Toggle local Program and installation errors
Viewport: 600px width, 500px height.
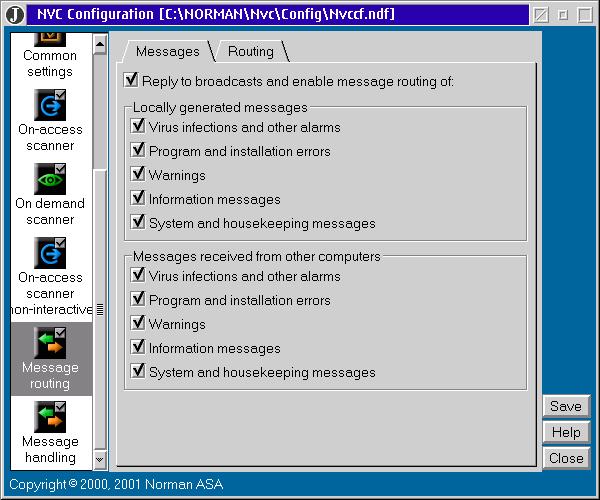pos(138,150)
